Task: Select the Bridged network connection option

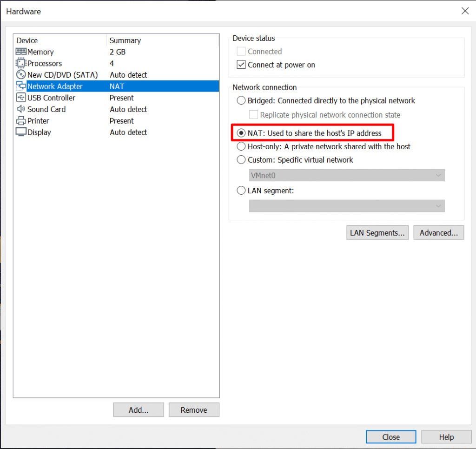Action: click(241, 100)
